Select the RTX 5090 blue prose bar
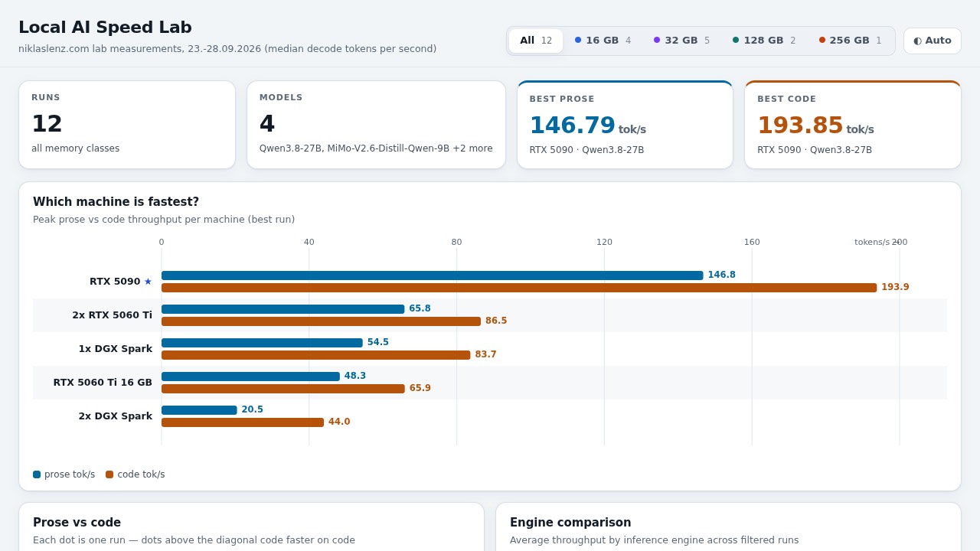 pyautogui.click(x=432, y=275)
